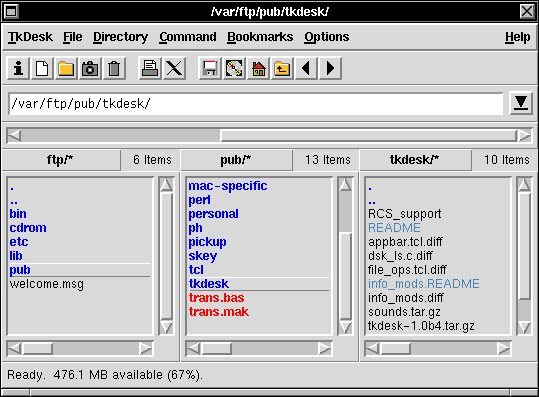Click the printer icon
The width and height of the screenshot is (539, 397).
point(150,68)
